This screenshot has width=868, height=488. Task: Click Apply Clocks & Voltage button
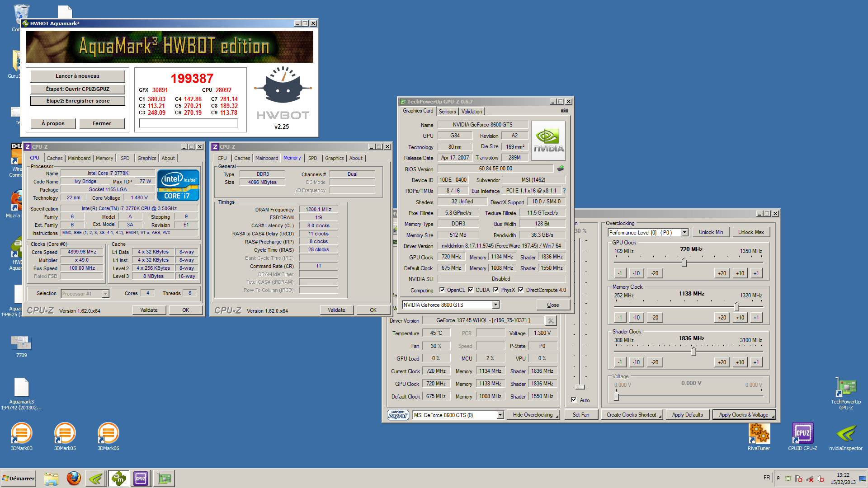point(744,415)
